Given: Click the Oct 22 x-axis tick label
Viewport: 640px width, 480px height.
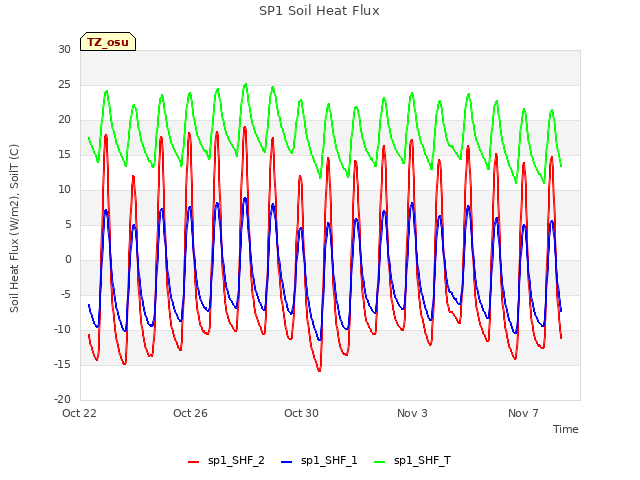Looking at the screenshot, I should click(79, 413).
